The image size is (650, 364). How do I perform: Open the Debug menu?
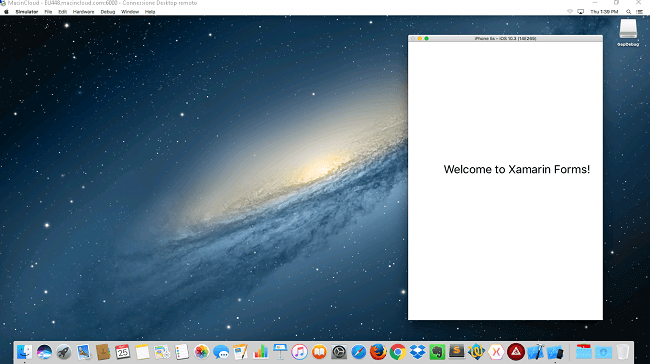coord(108,12)
